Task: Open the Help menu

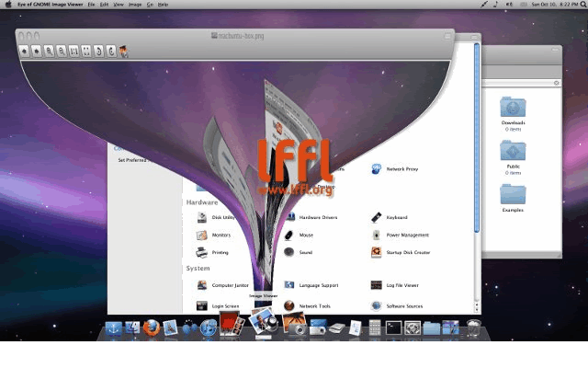Action: [x=163, y=5]
